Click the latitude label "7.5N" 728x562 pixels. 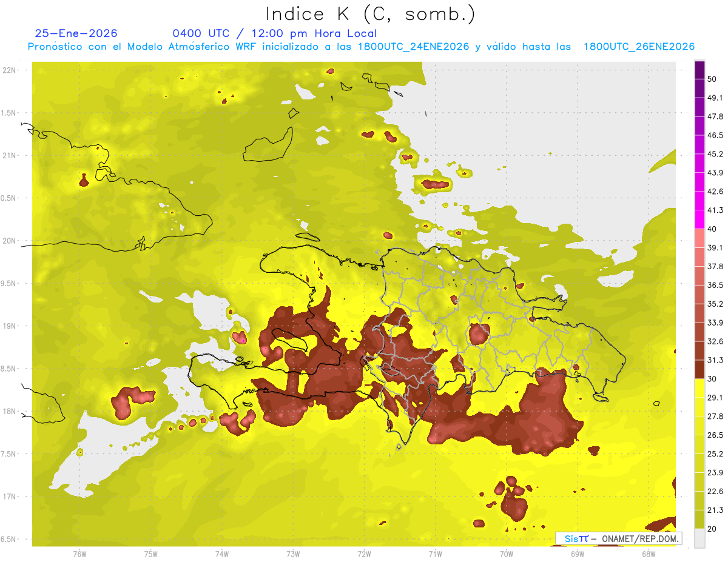(8, 453)
